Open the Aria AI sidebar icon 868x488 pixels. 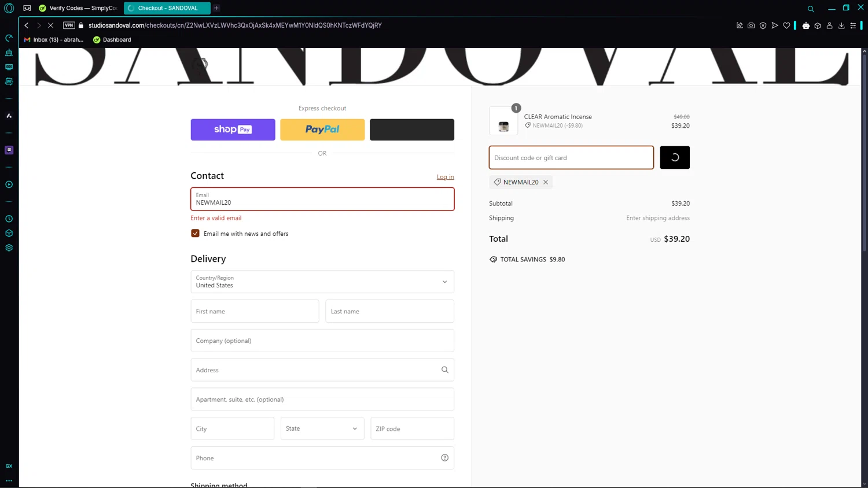click(x=9, y=116)
